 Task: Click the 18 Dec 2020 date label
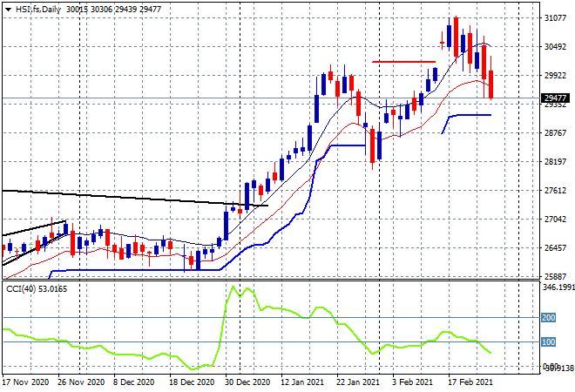pos(192,382)
